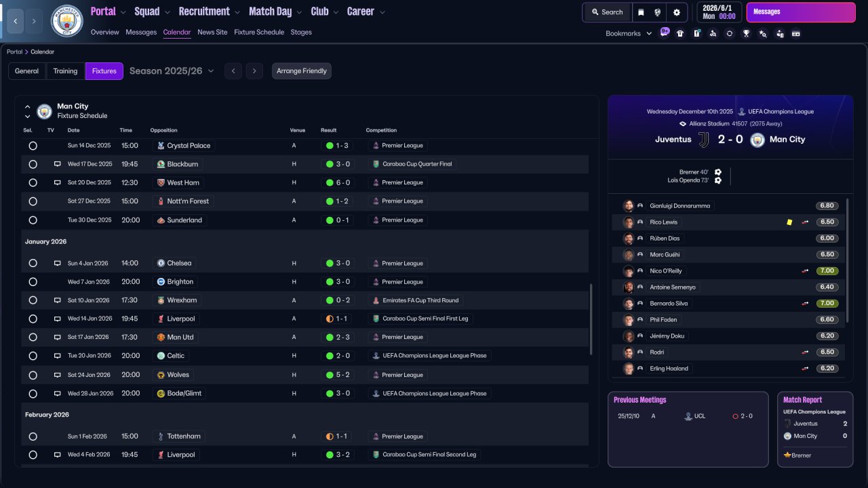Screen dimensions: 868x488
Task: Open the 9+ notifications speech bubble icon
Action: (664, 33)
